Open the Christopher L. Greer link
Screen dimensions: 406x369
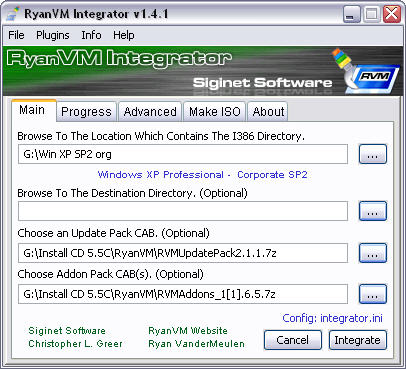[75, 344]
